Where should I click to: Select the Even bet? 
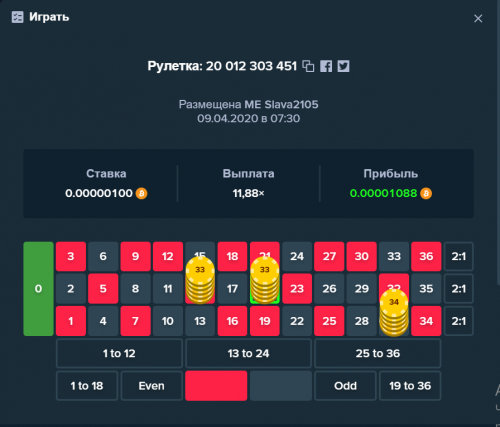[151, 386]
